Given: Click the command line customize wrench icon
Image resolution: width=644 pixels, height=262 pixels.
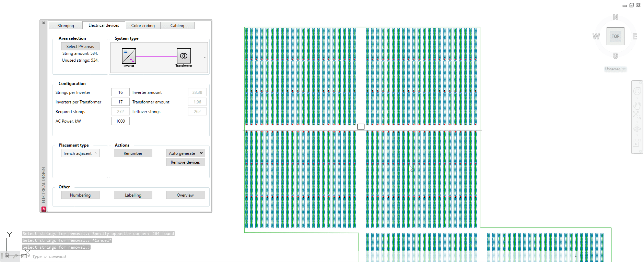Looking at the screenshot, I should tap(15, 256).
